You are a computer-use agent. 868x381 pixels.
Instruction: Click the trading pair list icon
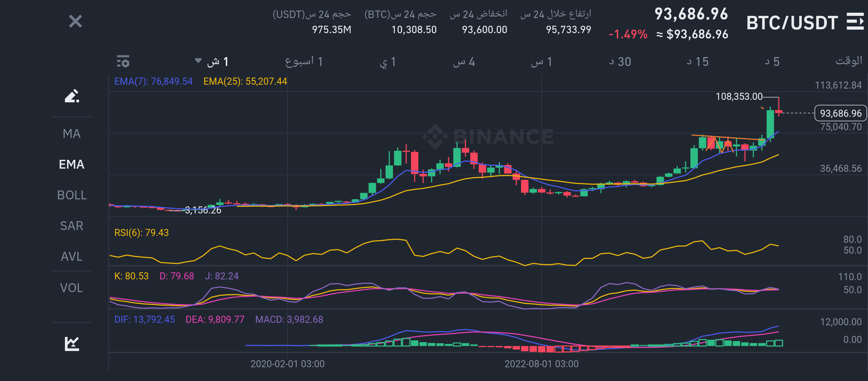(x=855, y=22)
